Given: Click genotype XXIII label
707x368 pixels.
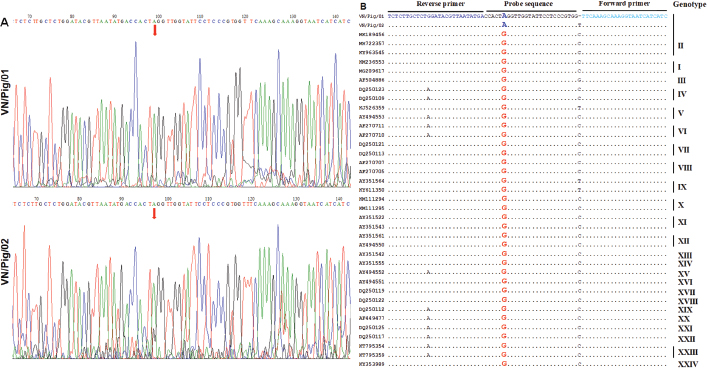Looking at the screenshot, I should (x=688, y=352).
